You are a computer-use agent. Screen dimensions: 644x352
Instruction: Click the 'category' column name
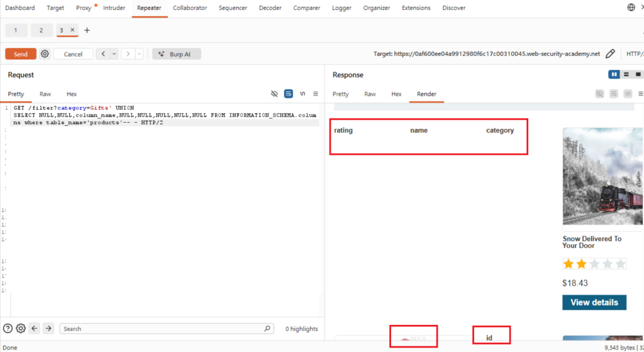[x=500, y=130]
